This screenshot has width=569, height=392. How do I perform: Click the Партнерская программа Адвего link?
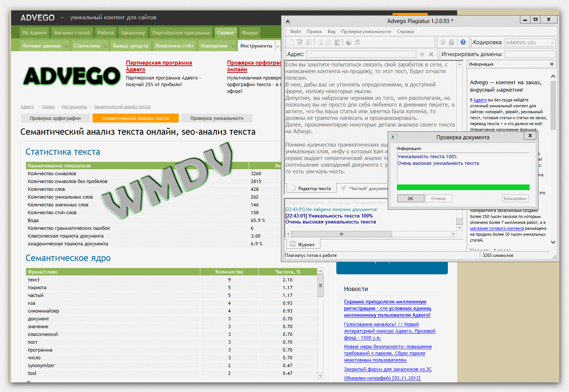click(x=159, y=66)
